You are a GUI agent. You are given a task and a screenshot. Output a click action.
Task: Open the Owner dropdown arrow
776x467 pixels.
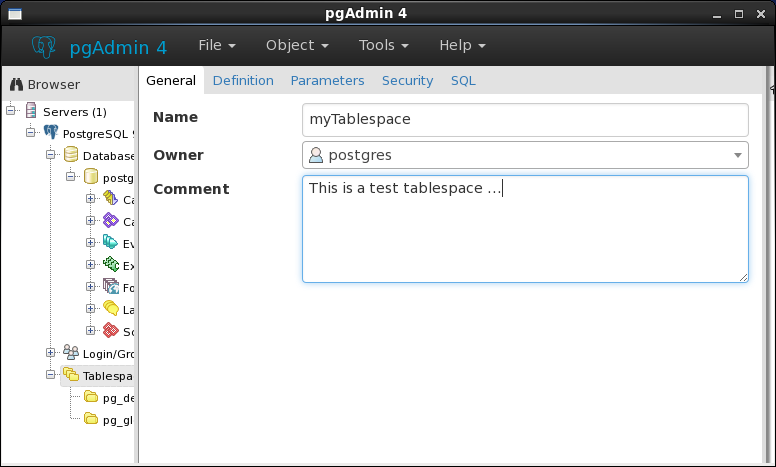[737, 155]
